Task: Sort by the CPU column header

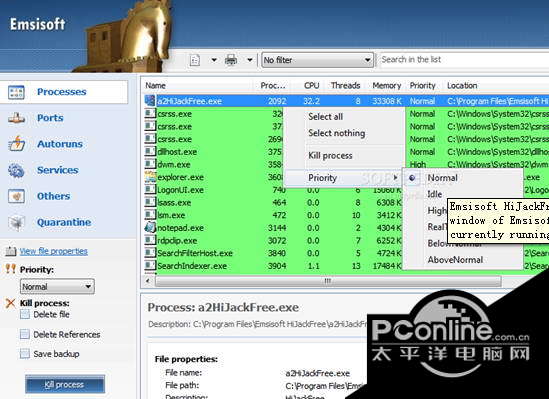Action: (x=311, y=85)
